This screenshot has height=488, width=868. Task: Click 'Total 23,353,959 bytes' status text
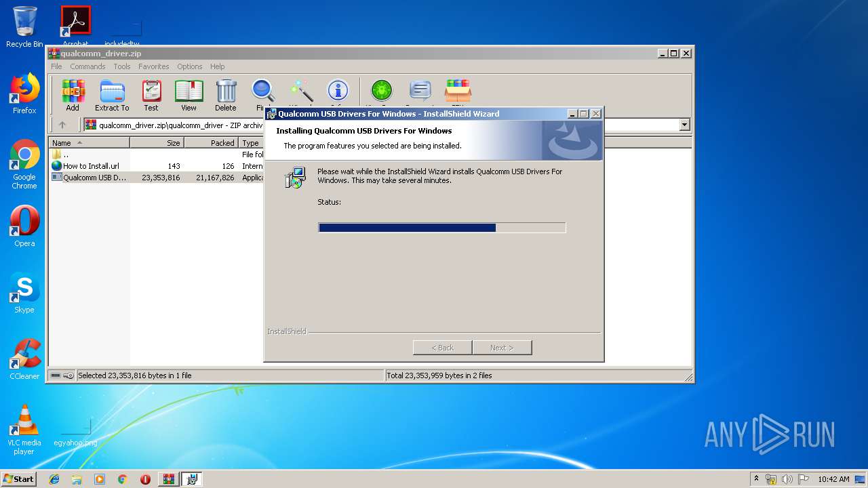coord(439,375)
